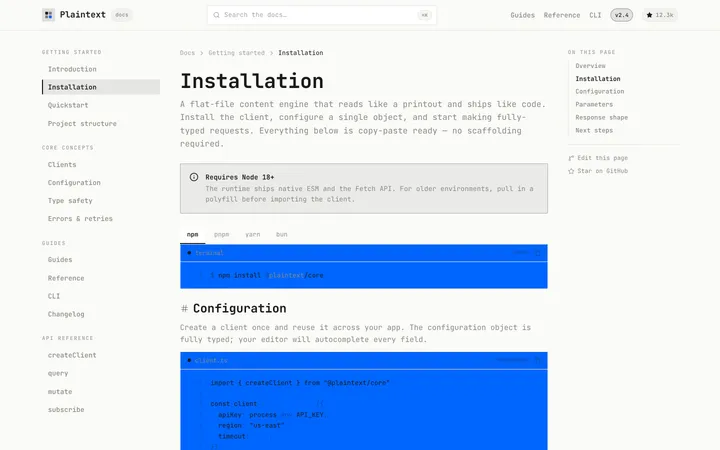Switch to the bun tab
The height and width of the screenshot is (450, 720).
pos(281,235)
